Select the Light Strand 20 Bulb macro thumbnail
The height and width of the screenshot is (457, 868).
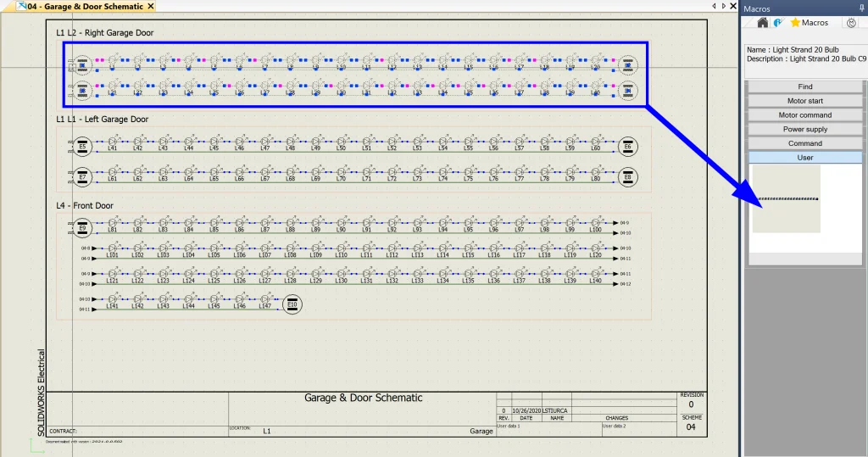(786, 198)
